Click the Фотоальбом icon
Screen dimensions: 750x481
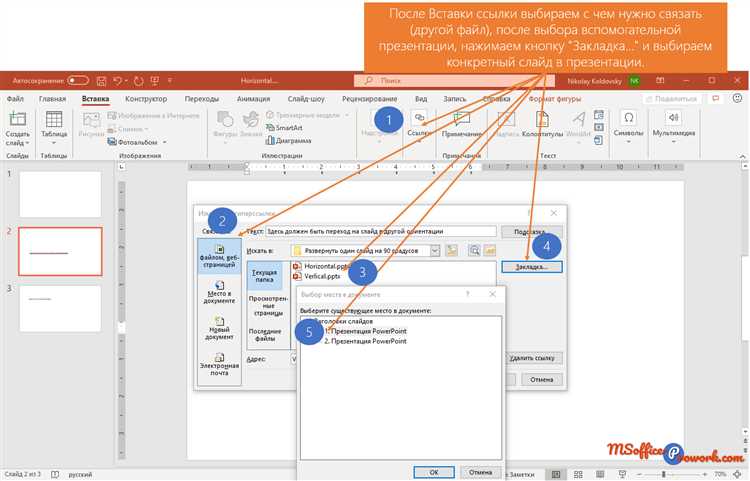[x=112, y=142]
